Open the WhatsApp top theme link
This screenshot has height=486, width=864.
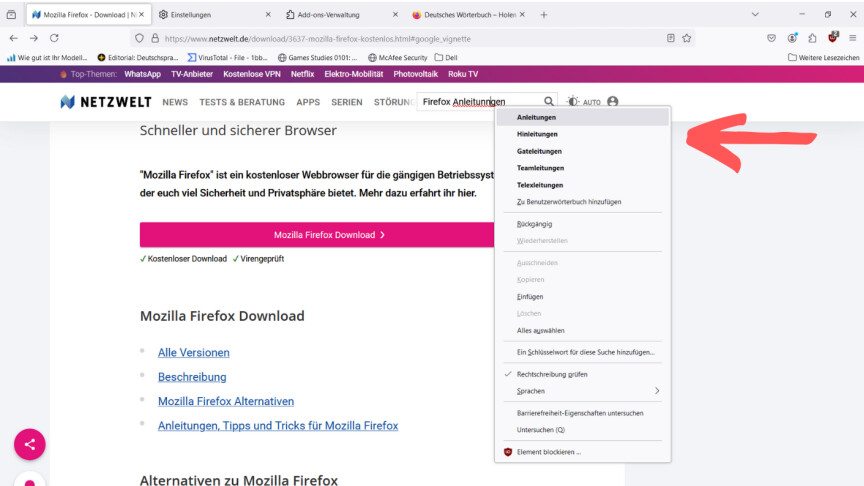(143, 74)
